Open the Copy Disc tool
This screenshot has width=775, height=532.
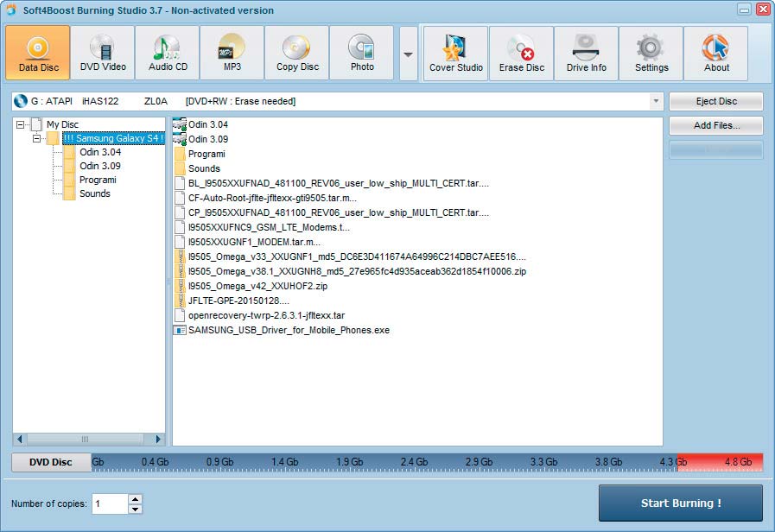click(297, 53)
